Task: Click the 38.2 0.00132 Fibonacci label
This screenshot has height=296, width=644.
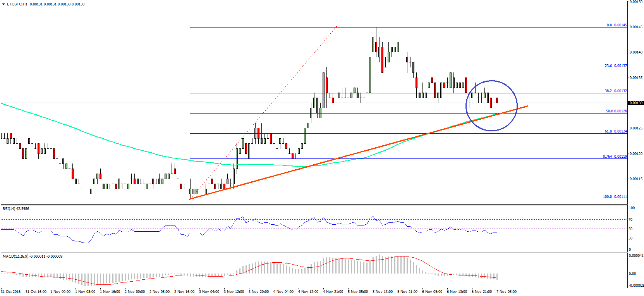Action: (x=616, y=91)
